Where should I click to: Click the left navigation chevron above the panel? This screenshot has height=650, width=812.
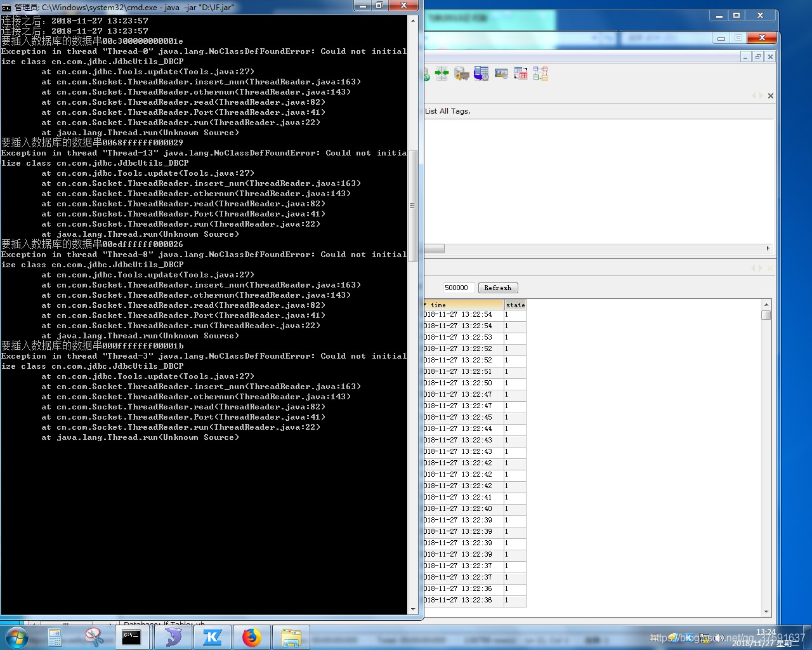coord(754,96)
